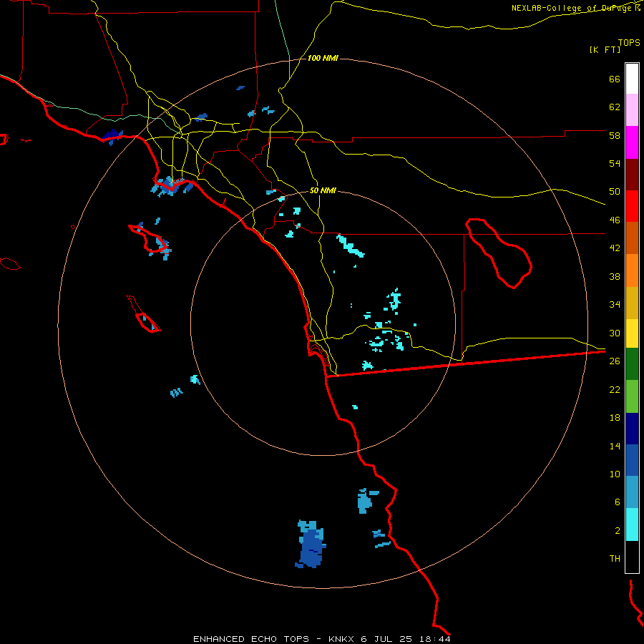Click the "TOPS" legend title
Image resolution: width=644 pixels, height=644 pixels.
(629, 42)
